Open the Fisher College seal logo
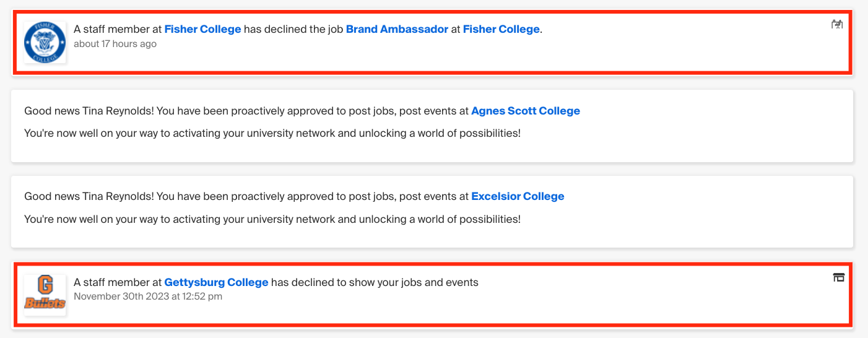868x338 pixels. (45, 42)
